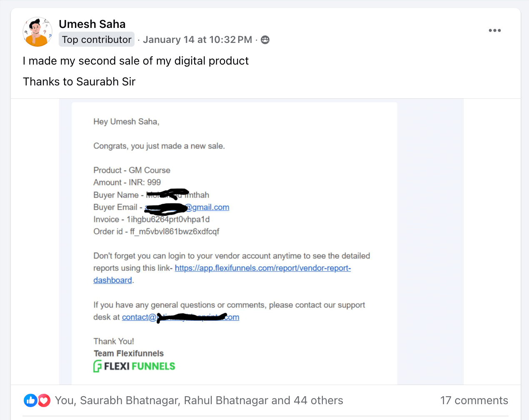
Task: View the 17 comments on the post
Action: point(474,400)
